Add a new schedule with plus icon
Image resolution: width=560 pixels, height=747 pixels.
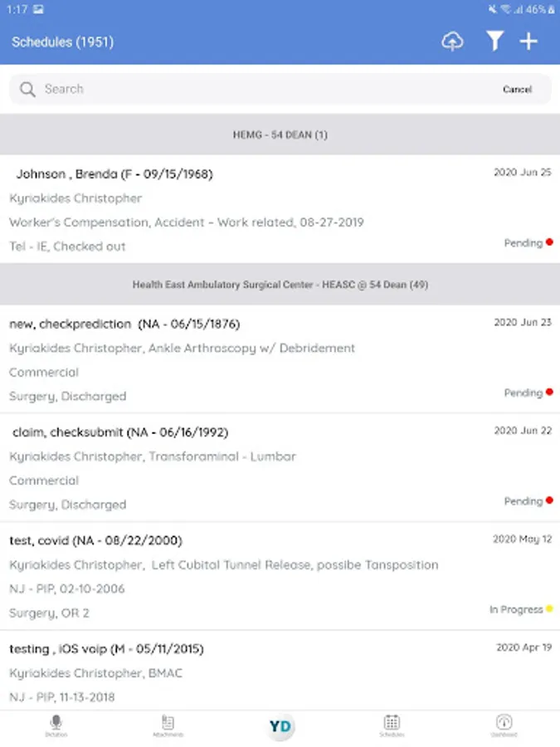click(528, 41)
